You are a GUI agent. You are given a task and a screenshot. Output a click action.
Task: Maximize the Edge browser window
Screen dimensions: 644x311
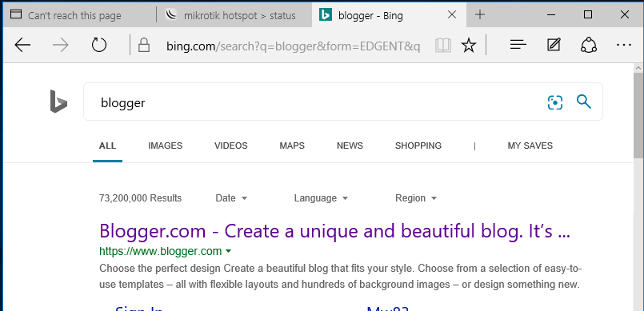coord(588,15)
